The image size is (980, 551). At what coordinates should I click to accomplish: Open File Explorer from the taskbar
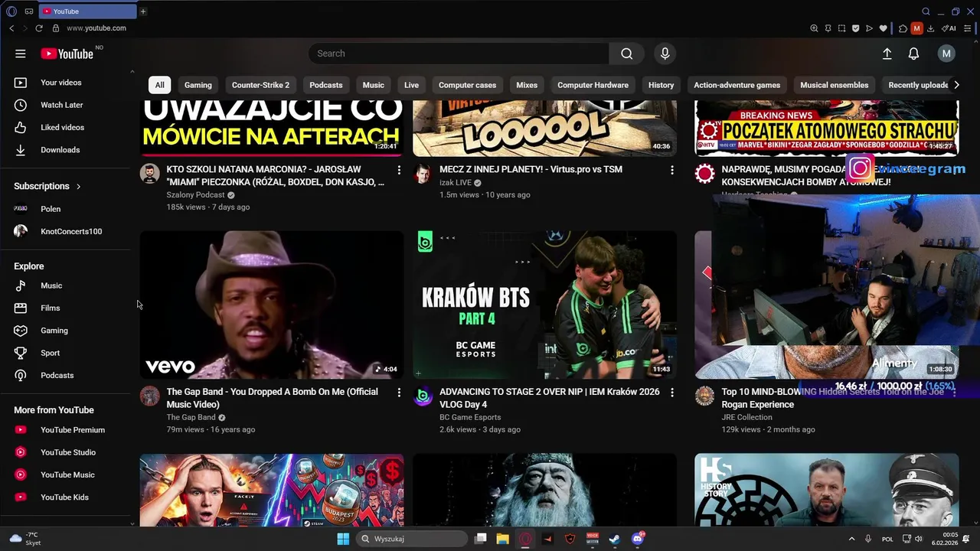(x=503, y=539)
